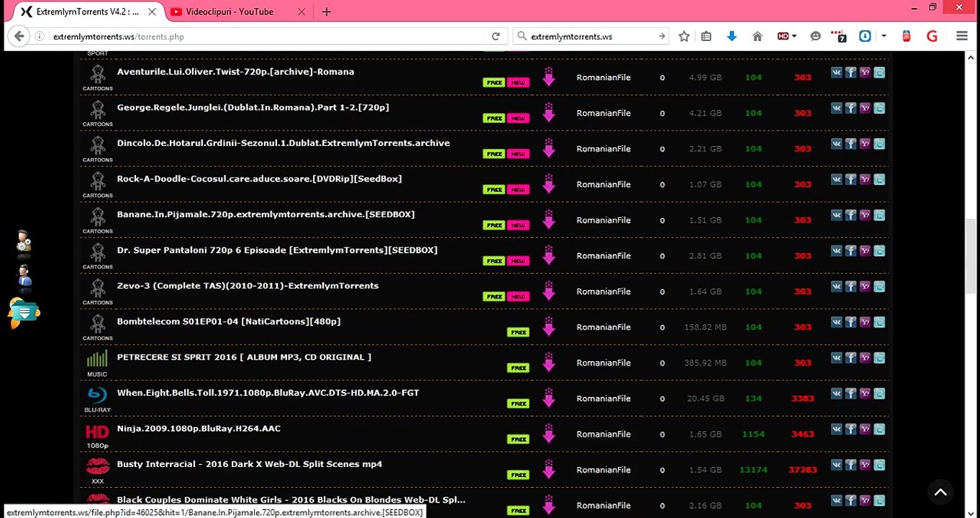The width and height of the screenshot is (980, 518).
Task: Click NEW badge on Rock-A-Doodle row
Action: tap(518, 190)
